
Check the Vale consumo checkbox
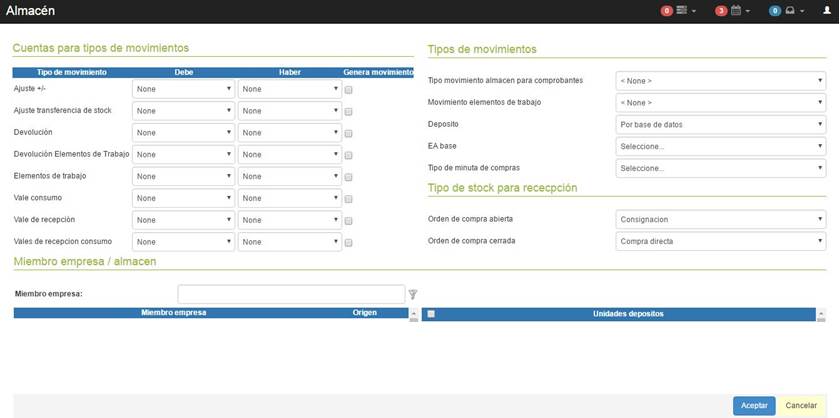[x=348, y=199]
